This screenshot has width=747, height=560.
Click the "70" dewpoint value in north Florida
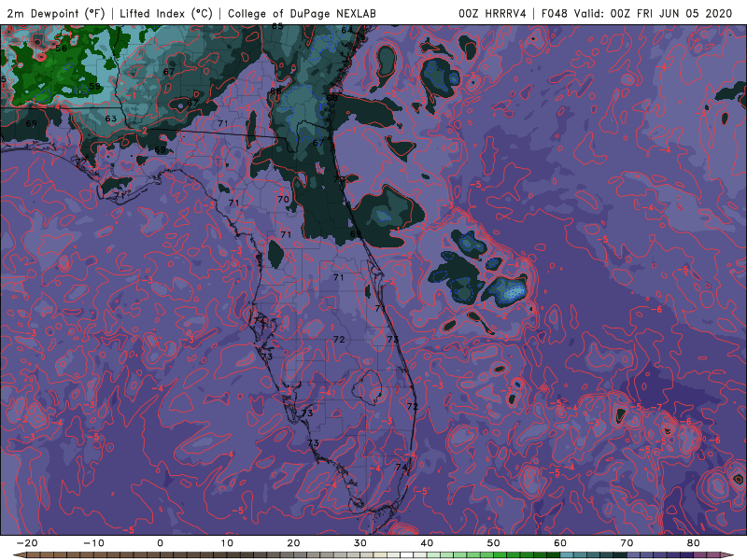(x=283, y=199)
